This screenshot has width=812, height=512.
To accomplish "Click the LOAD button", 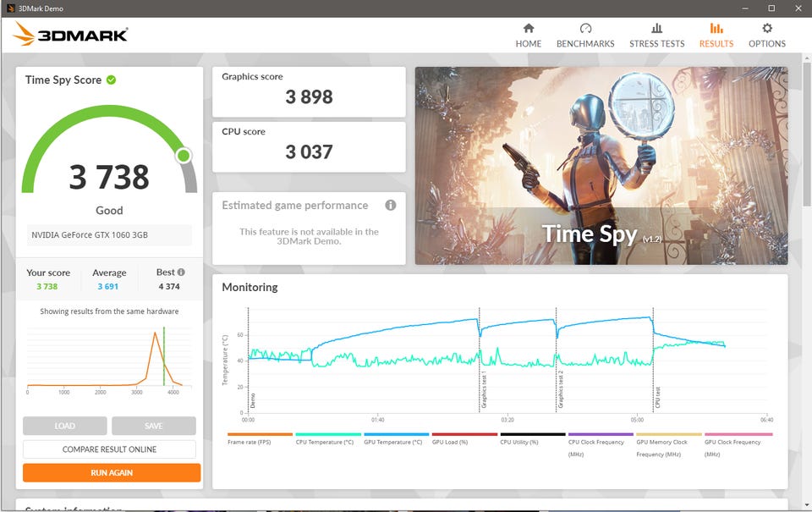I will [65, 426].
